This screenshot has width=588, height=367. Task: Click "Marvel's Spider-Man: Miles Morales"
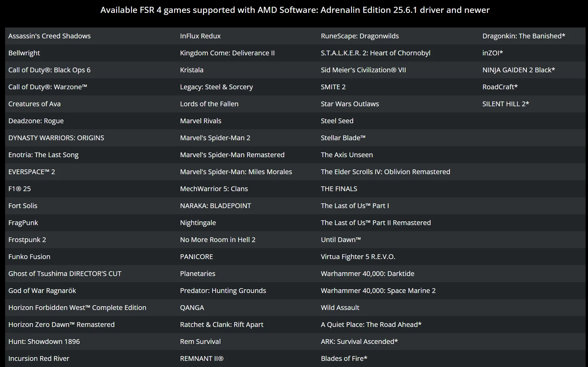coord(236,172)
